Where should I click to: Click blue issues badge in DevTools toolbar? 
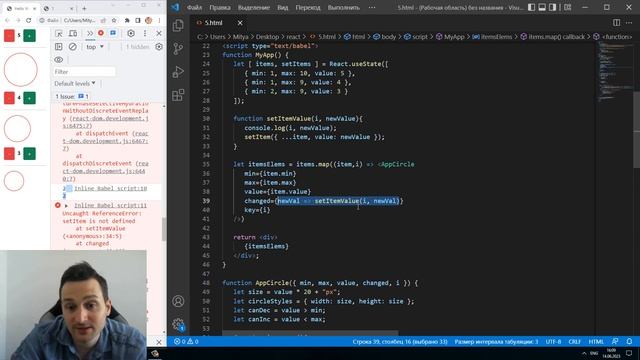(x=113, y=33)
